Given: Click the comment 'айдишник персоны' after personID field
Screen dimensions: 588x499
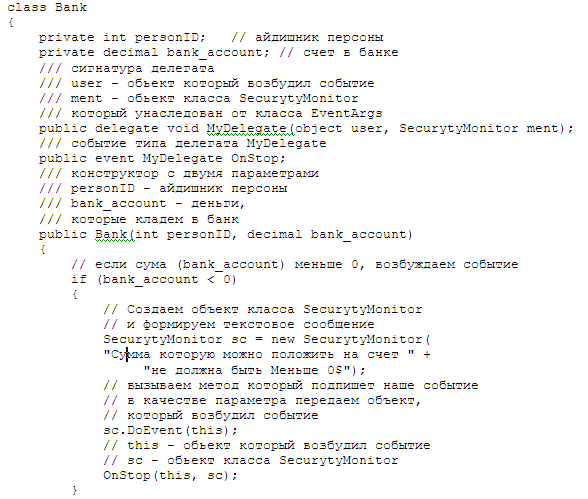Looking at the screenshot, I should (x=319, y=37).
